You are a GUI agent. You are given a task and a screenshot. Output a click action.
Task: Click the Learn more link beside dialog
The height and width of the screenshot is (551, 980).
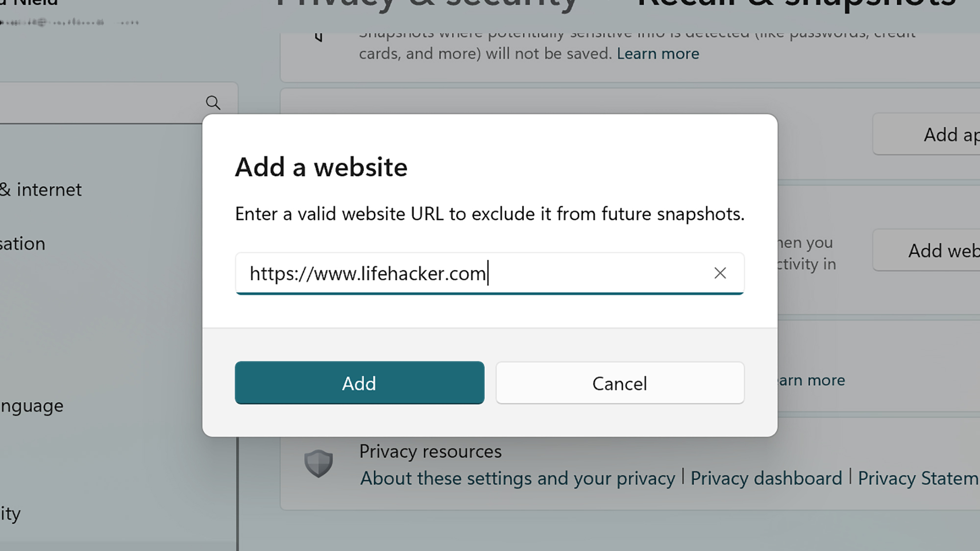pyautogui.click(x=812, y=380)
